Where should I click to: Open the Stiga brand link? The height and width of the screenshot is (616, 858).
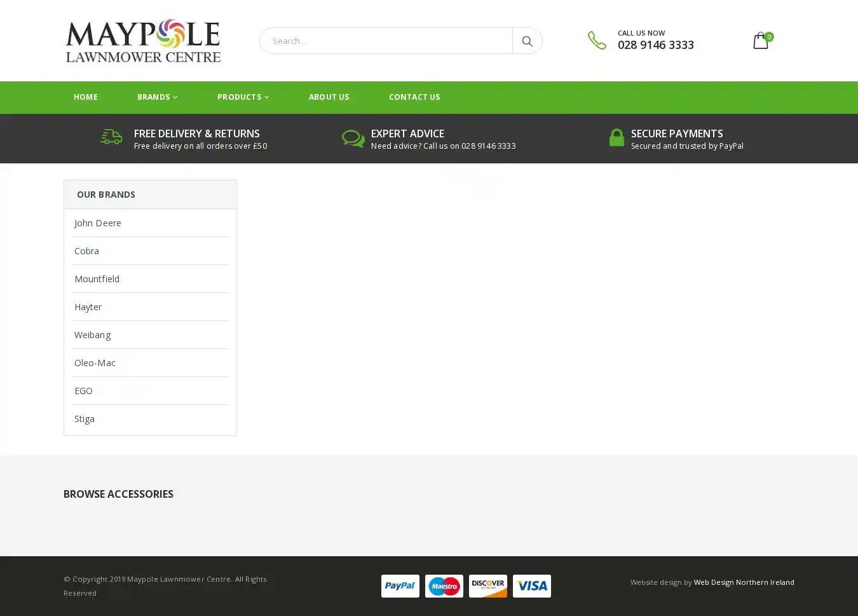(85, 419)
